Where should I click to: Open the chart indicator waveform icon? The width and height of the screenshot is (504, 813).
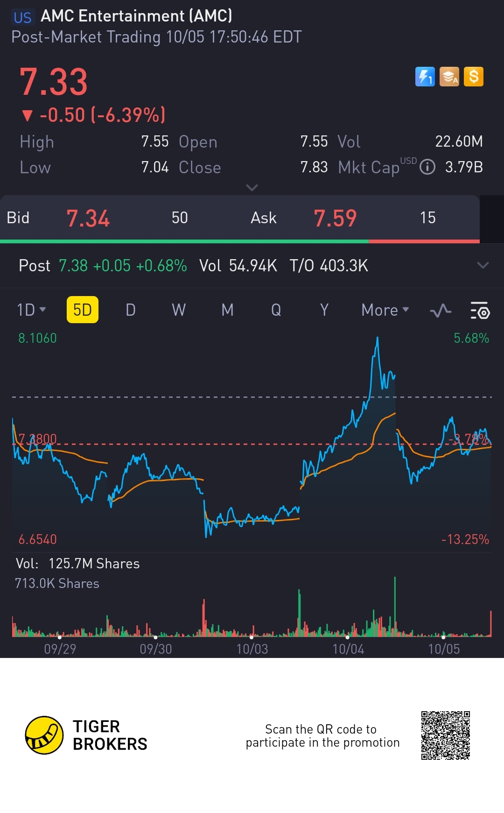click(441, 311)
